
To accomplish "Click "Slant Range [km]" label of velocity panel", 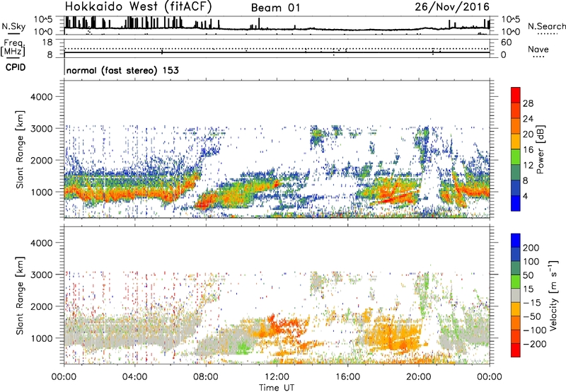I will coord(20,296).
